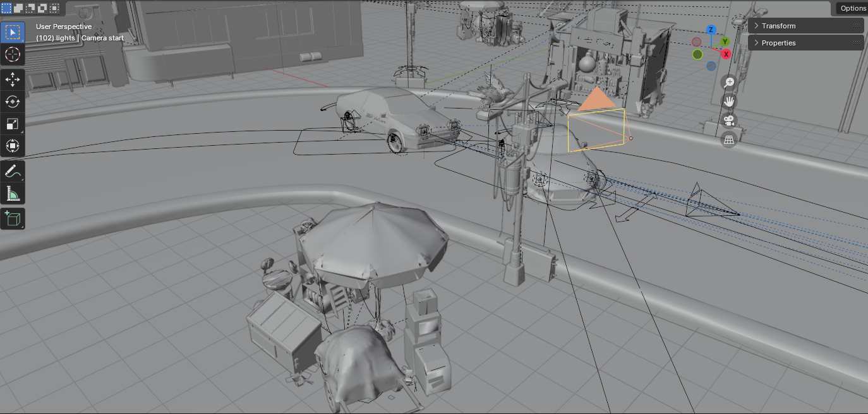The width and height of the screenshot is (868, 414).
Task: Activate the 3D Cursor tool
Action: [13, 54]
